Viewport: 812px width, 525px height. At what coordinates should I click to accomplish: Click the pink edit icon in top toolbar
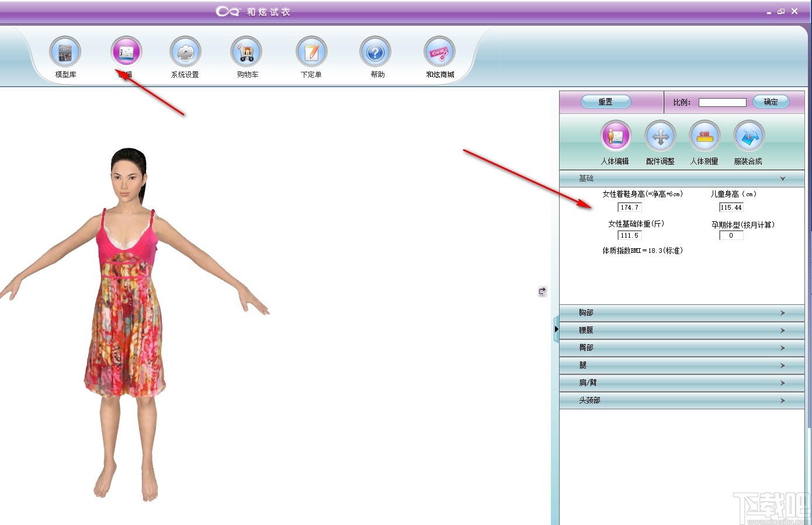point(126,53)
